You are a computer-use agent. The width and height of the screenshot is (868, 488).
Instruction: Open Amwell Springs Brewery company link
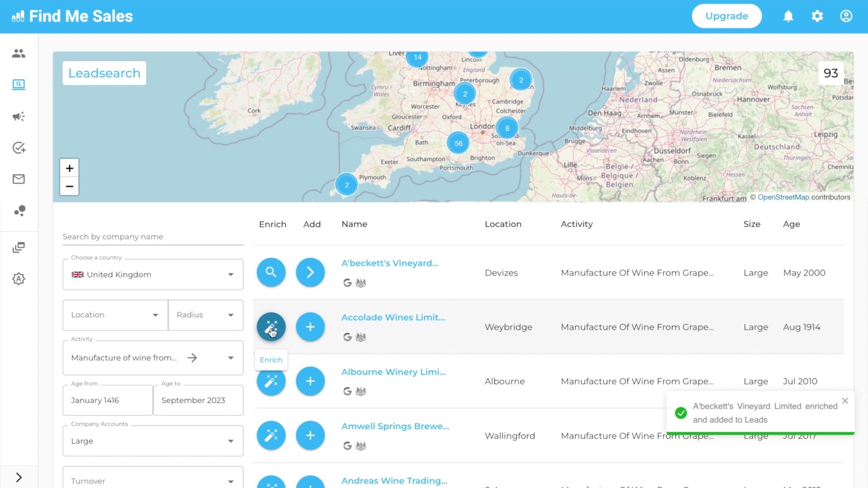pos(395,426)
